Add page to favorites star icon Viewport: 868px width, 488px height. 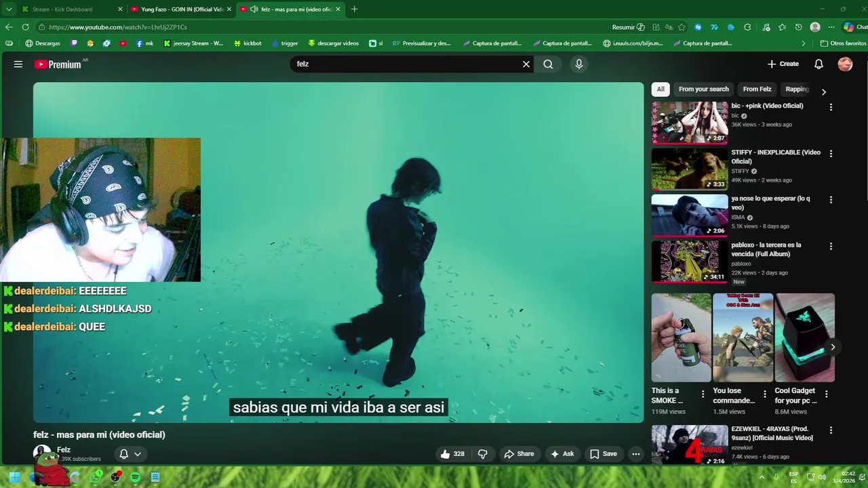(682, 27)
